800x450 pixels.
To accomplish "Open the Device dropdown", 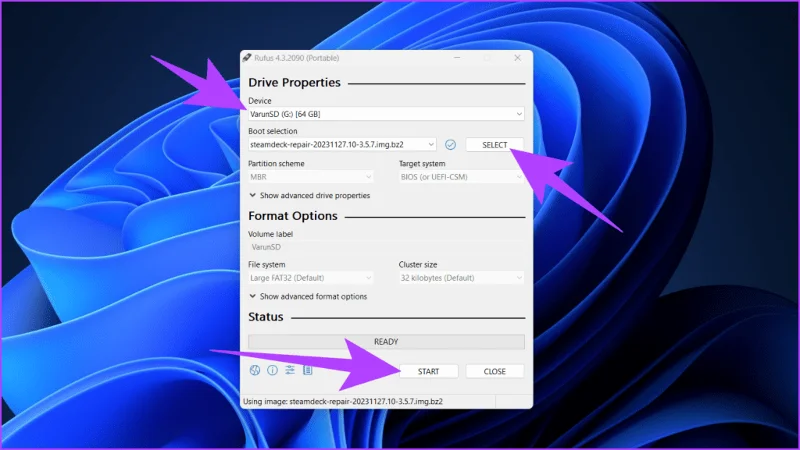I will pyautogui.click(x=386, y=114).
